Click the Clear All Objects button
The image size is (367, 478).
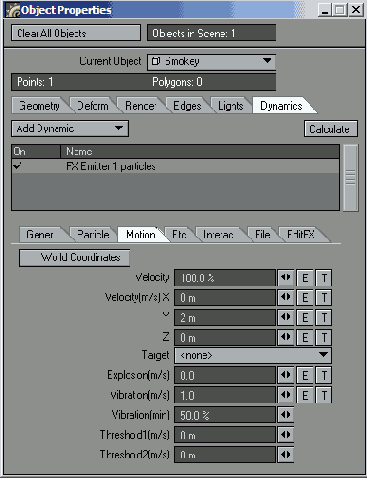coord(76,33)
